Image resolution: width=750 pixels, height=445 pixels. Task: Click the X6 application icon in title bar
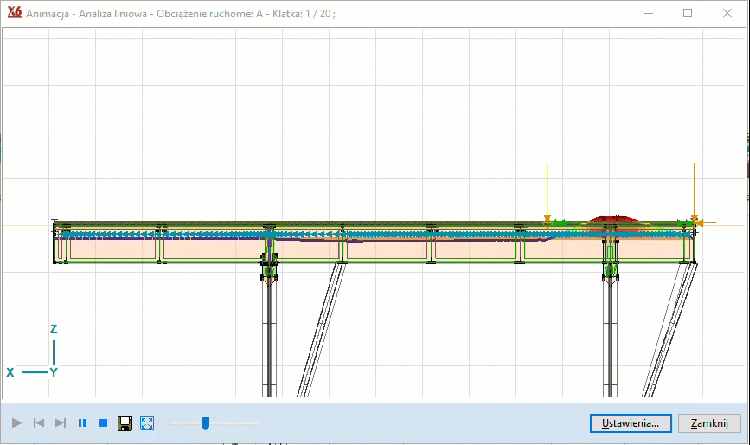point(14,13)
